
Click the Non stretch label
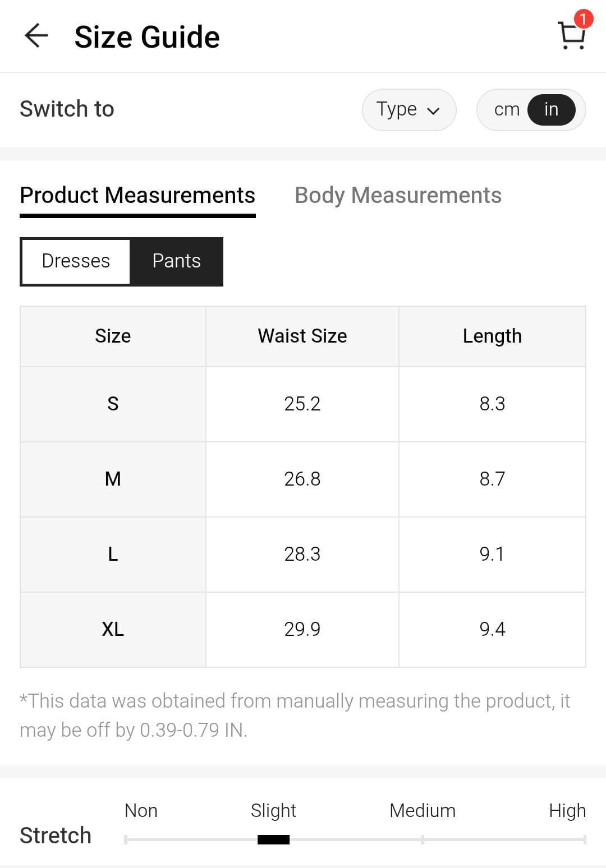[x=141, y=810]
